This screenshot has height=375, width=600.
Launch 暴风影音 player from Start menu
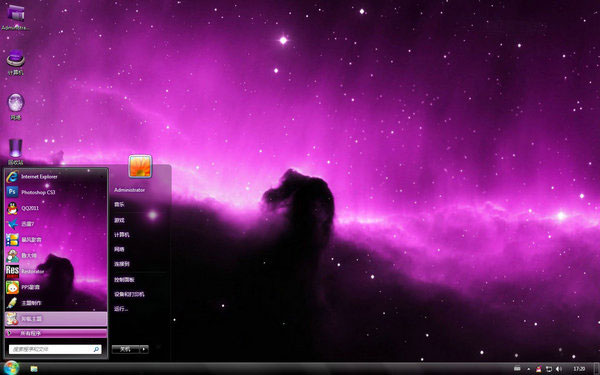tap(56, 240)
